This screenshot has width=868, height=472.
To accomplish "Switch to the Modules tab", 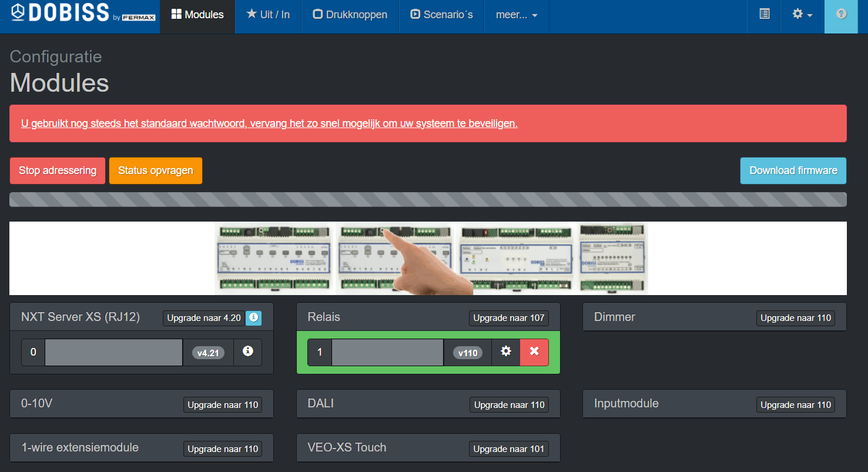I will tap(197, 15).
